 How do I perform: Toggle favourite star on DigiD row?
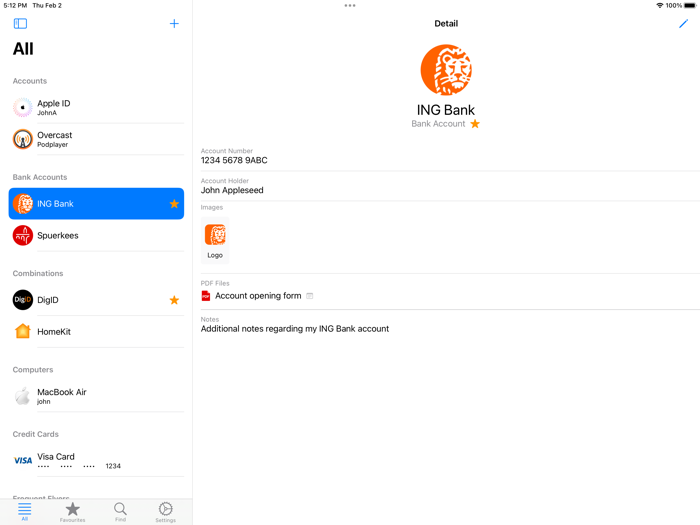click(x=174, y=300)
